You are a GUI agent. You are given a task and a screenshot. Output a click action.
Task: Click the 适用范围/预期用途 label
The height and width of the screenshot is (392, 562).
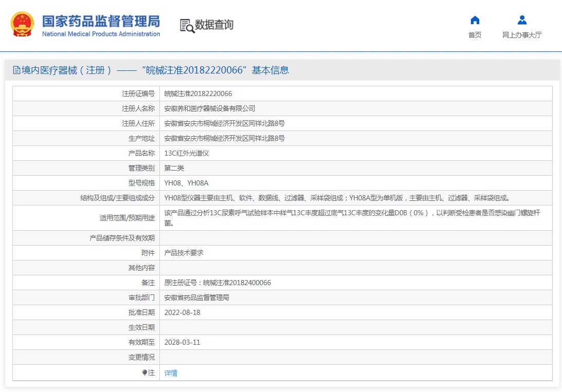click(x=127, y=218)
